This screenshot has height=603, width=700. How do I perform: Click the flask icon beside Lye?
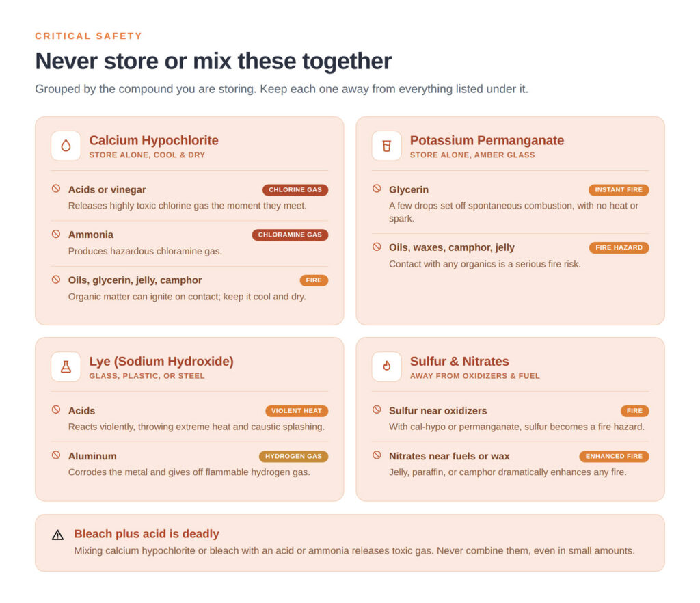(66, 366)
